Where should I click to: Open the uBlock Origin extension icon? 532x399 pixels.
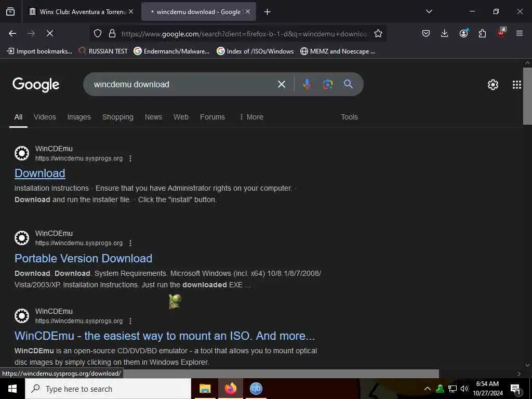[x=501, y=33]
